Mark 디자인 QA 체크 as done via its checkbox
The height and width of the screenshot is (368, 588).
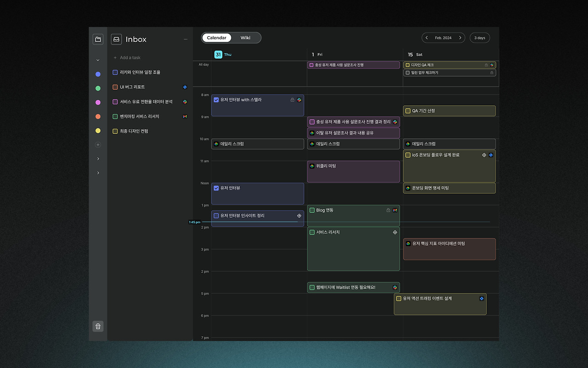point(409,65)
